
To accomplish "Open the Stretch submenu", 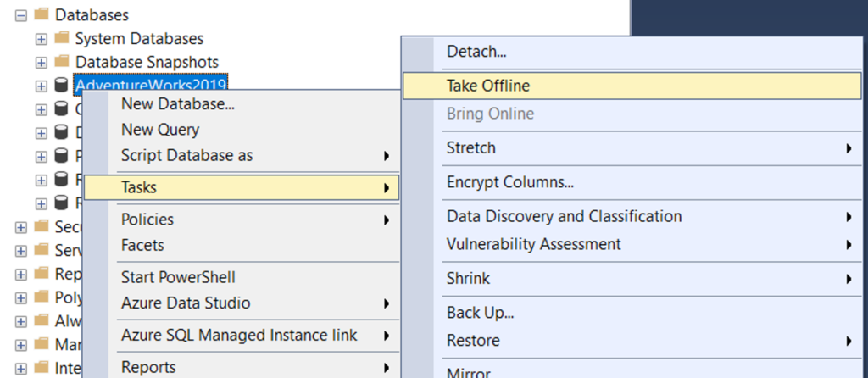I will click(632, 148).
